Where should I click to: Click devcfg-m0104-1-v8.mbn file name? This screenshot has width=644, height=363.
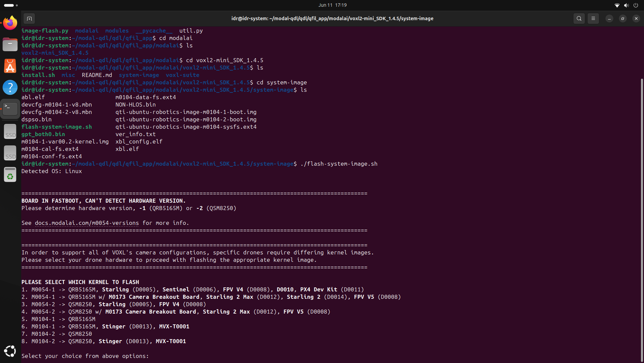point(56,105)
